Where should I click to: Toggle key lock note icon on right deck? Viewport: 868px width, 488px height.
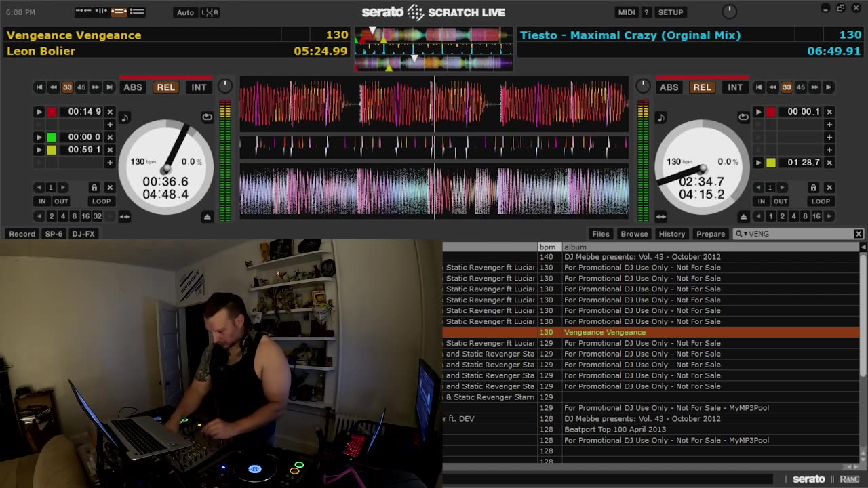[x=661, y=117]
